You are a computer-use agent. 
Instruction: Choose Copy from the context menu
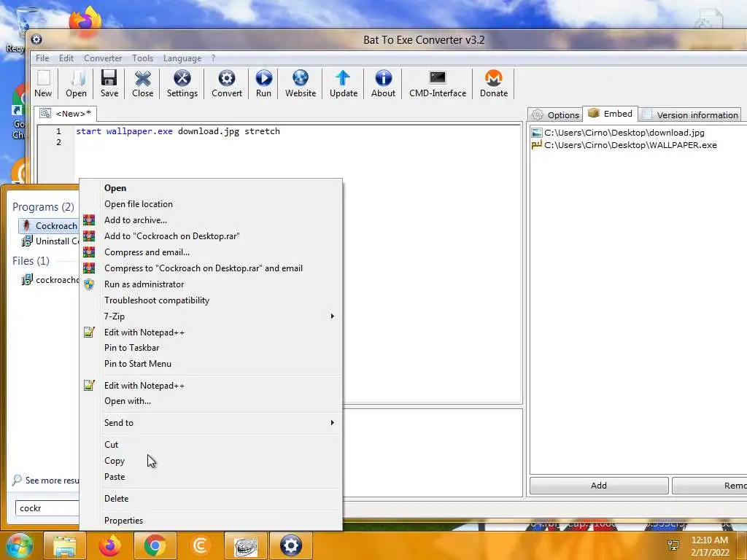pyautogui.click(x=211, y=461)
